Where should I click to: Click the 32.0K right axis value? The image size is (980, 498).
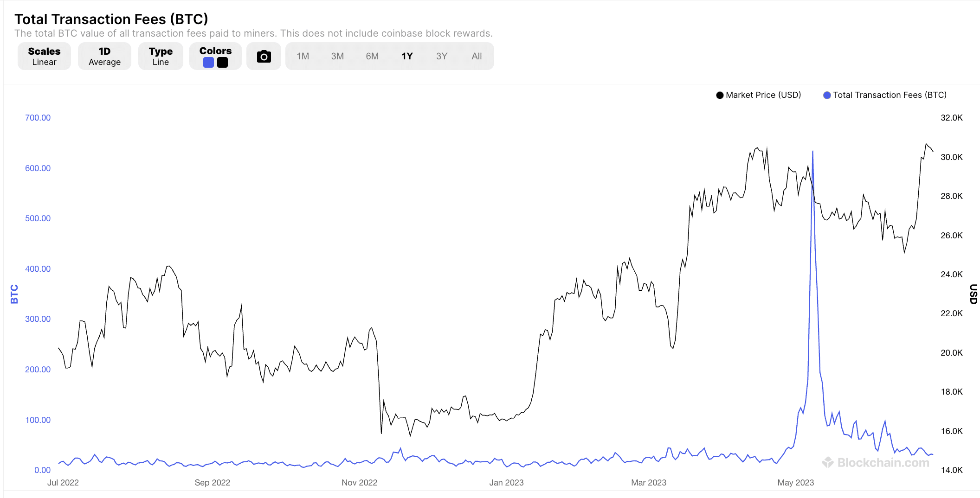point(952,118)
